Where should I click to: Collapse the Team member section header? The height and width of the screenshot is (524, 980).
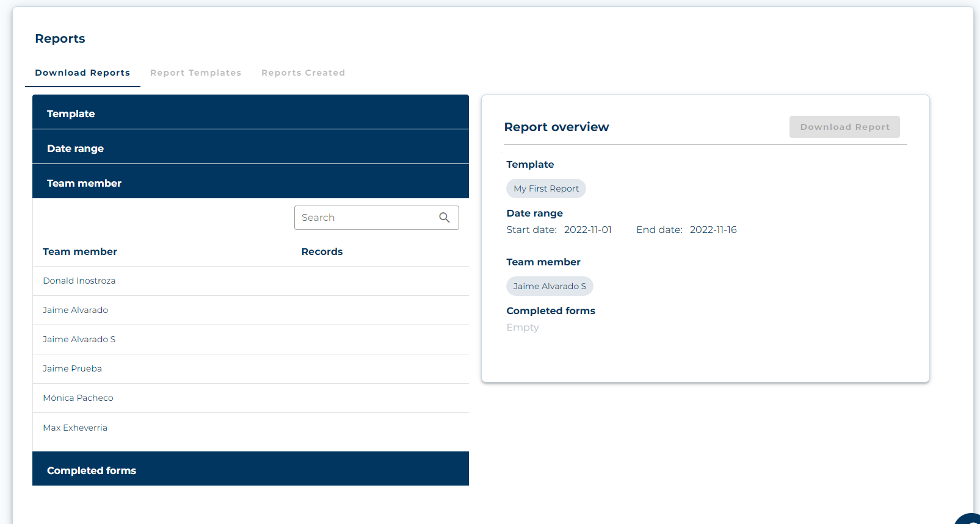[250, 183]
